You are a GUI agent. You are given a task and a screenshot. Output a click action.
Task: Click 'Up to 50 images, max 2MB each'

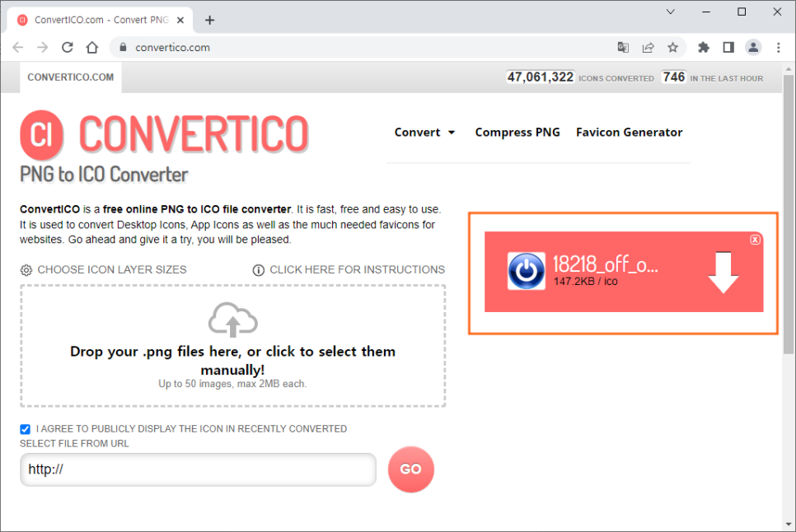pos(232,384)
